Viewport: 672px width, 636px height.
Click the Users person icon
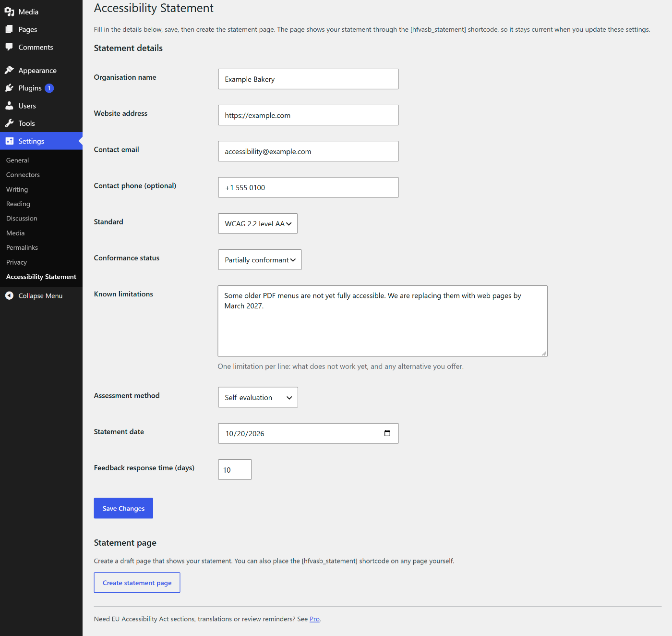[x=9, y=106]
